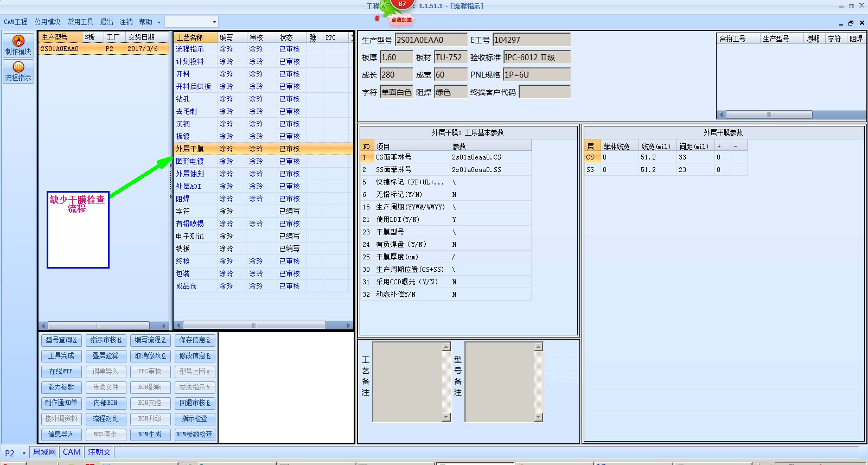Open the 流程指示 sidebar module
Viewport: 868px width, 465px height.
(18, 71)
